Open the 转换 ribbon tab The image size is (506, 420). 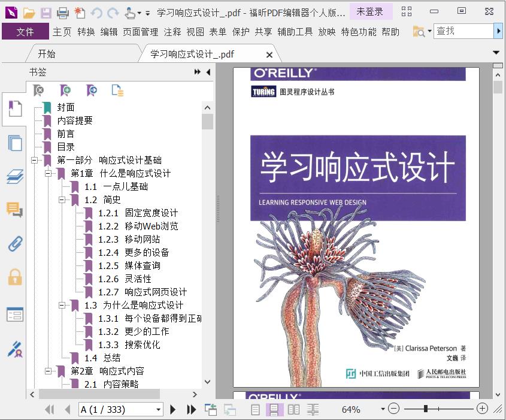pyautogui.click(x=86, y=32)
